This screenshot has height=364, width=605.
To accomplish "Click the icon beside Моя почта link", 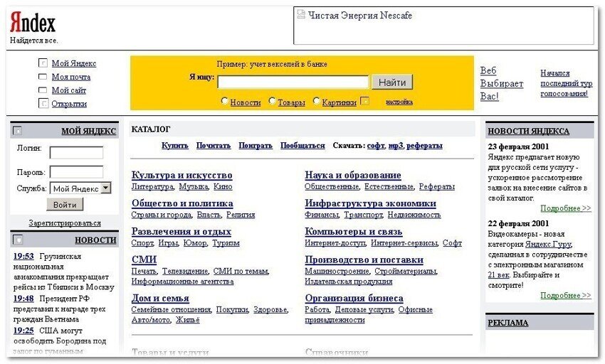I will [43, 76].
